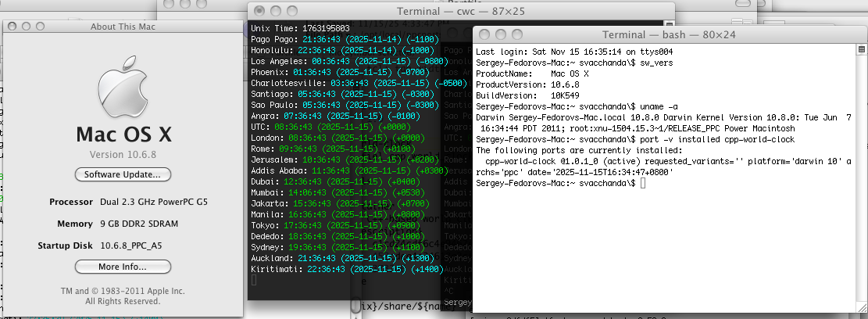Zoom the Terminal cwc window

(x=291, y=11)
